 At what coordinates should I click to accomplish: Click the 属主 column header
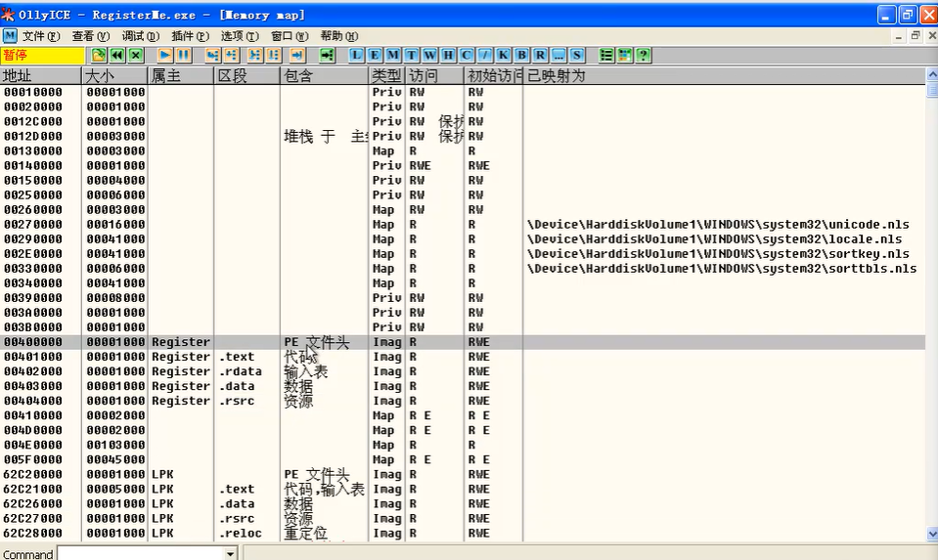tap(181, 76)
